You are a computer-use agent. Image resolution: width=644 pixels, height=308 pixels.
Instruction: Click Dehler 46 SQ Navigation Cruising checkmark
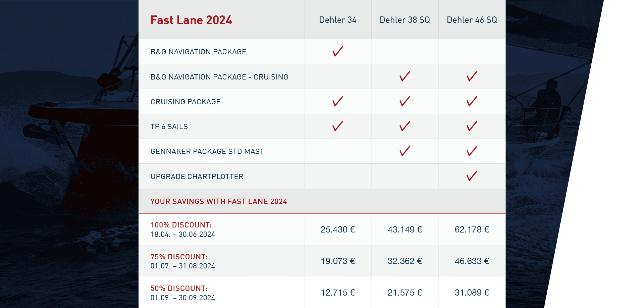pyautogui.click(x=472, y=76)
